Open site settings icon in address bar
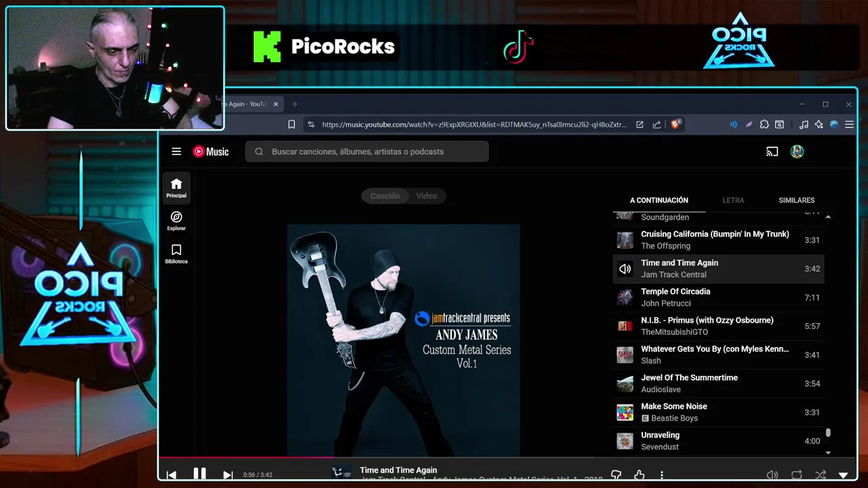Screen dimensions: 868x488 (311, 125)
